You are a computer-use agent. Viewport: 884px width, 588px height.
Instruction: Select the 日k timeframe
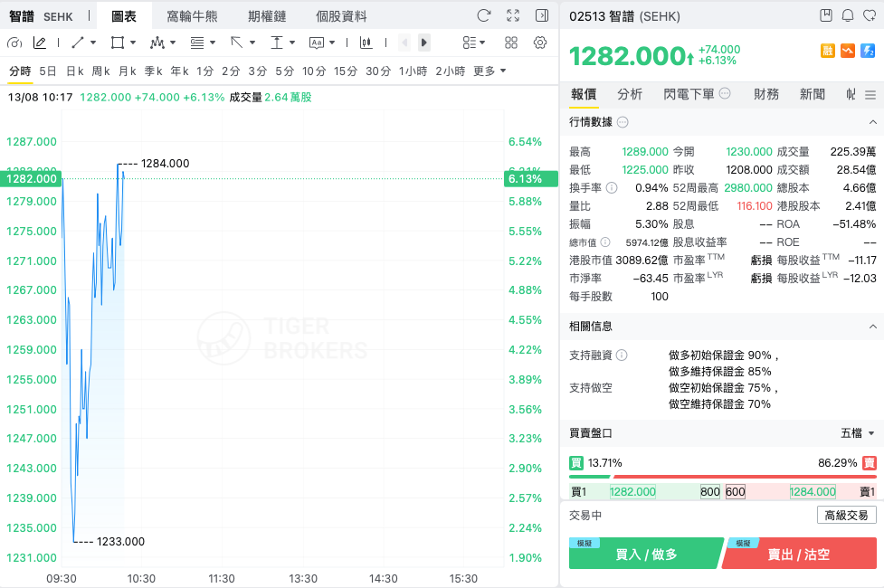75,71
